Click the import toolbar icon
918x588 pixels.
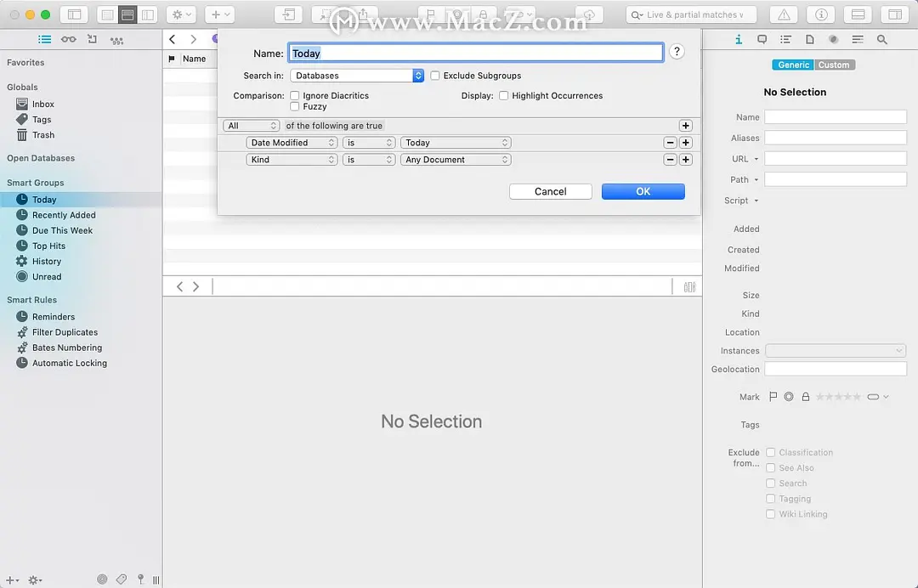coord(288,14)
